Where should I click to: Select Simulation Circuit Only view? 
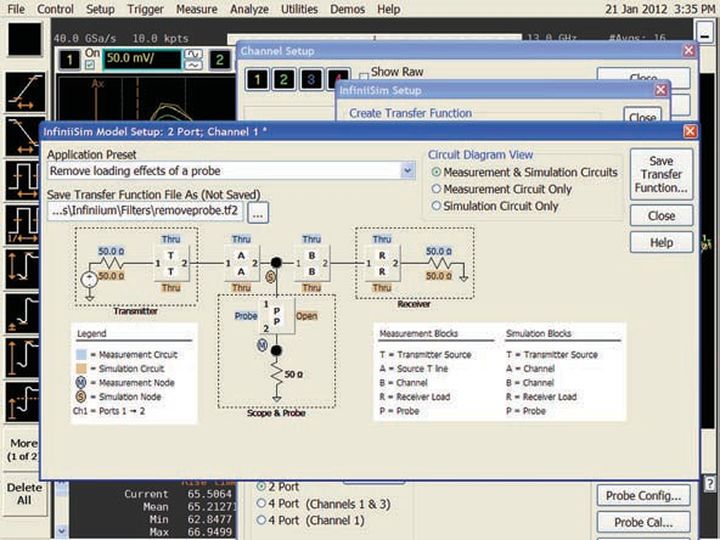pos(436,206)
